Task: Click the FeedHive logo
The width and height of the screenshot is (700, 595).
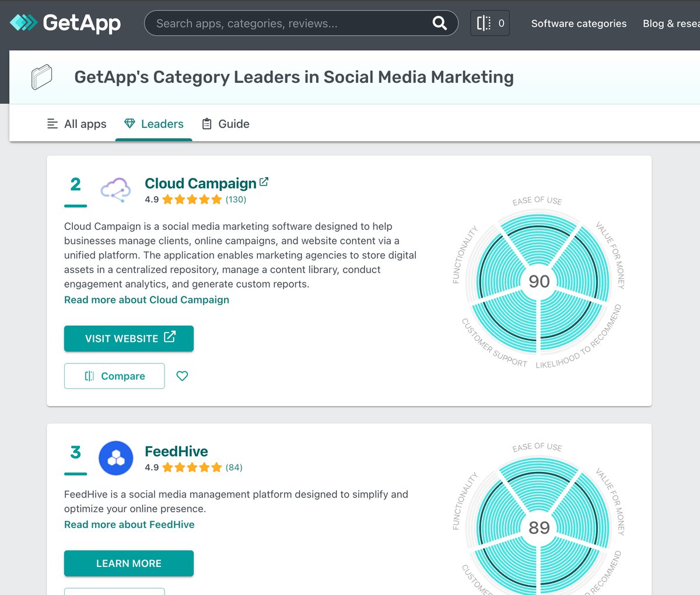Action: coord(116,458)
